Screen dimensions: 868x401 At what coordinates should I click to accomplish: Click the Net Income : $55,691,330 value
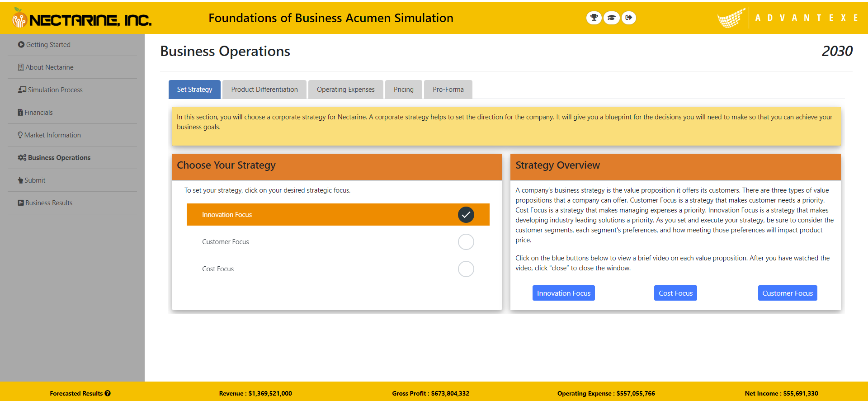click(782, 393)
